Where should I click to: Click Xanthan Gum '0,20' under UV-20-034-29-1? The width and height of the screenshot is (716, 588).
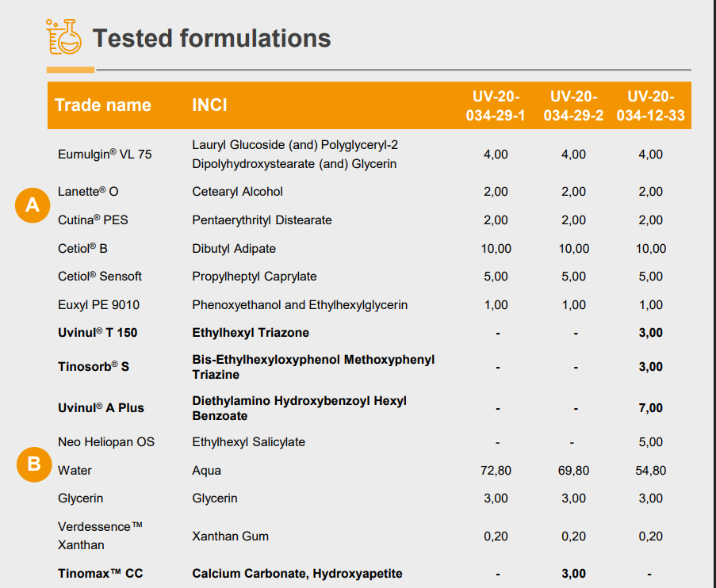coord(496,536)
